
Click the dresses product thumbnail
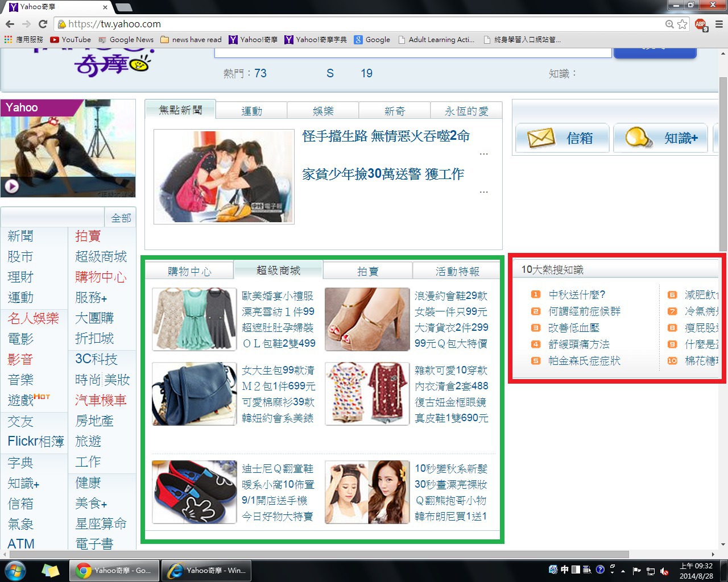point(195,319)
